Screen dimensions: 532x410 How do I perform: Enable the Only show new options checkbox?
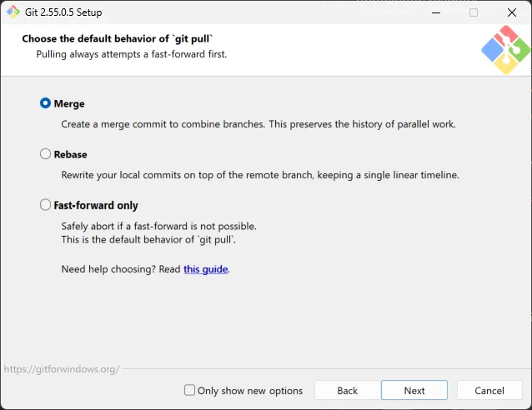[189, 390]
